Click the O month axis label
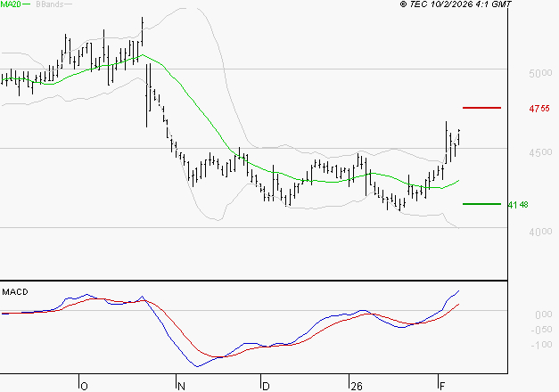The width and height of the screenshot is (559, 392). (84, 387)
